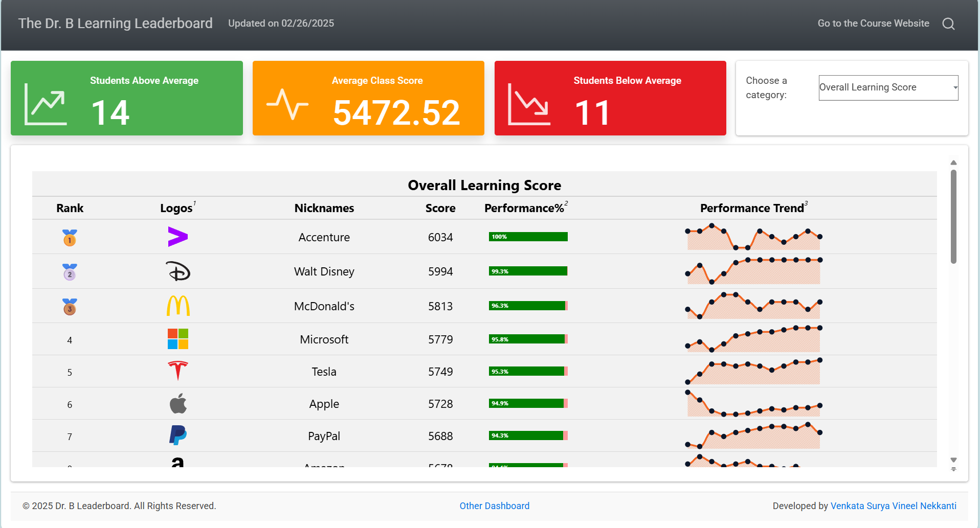Viewport: 980px width, 528px height.
Task: Click the score value 5749
Action: click(440, 372)
